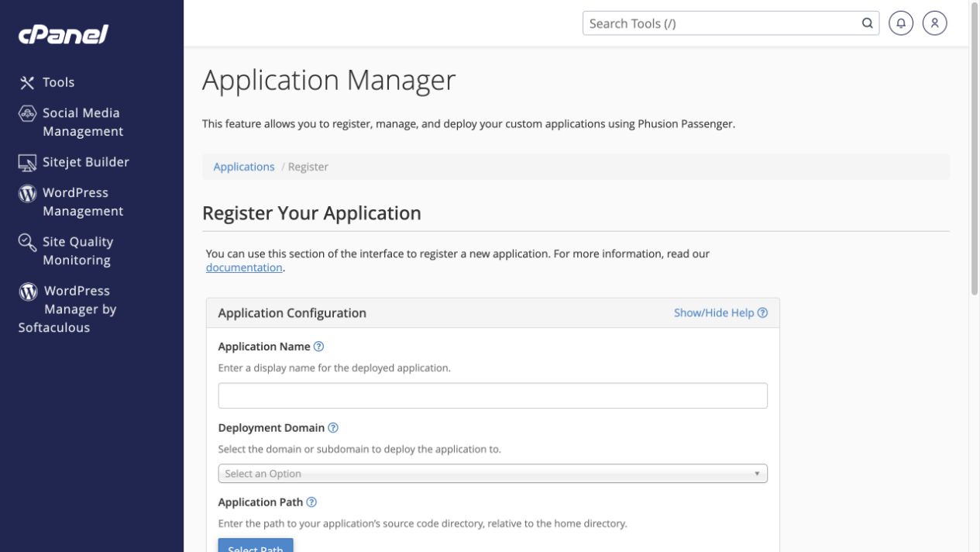This screenshot has height=552, width=980.
Task: Open the Tools wrench icon
Action: tap(27, 82)
